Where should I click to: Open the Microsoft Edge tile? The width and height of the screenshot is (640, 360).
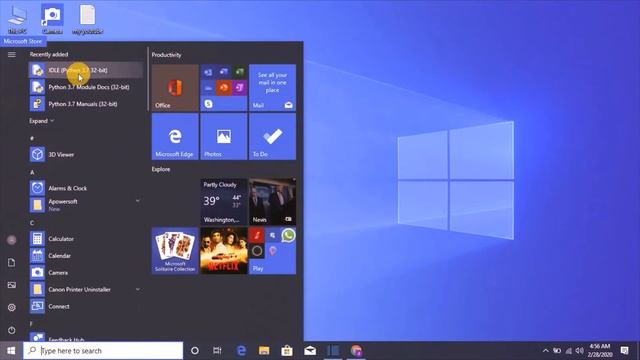(175, 136)
